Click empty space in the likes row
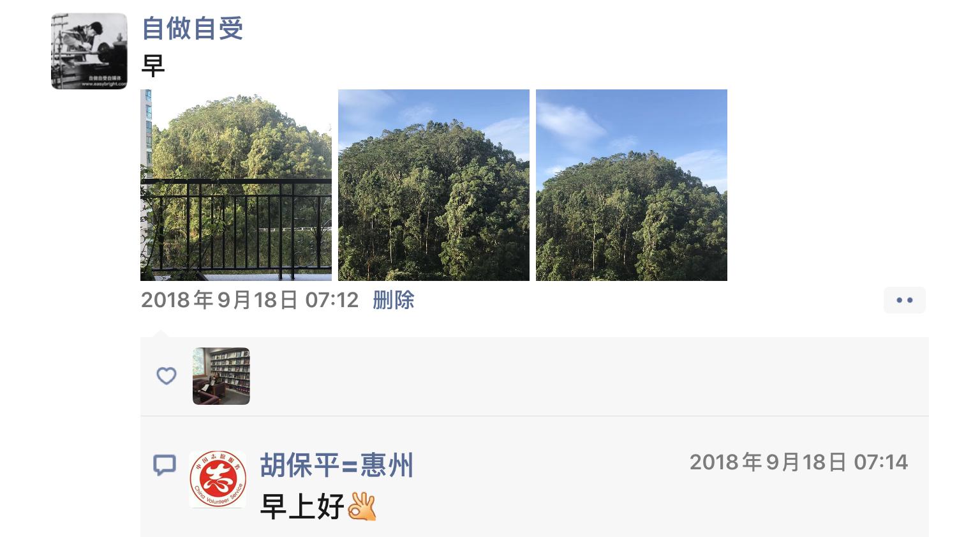Image resolution: width=980 pixels, height=537 pixels. pos(574,376)
